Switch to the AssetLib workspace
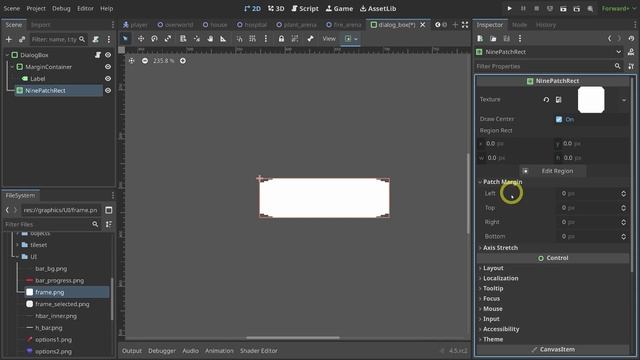640x360 pixels. (x=378, y=8)
